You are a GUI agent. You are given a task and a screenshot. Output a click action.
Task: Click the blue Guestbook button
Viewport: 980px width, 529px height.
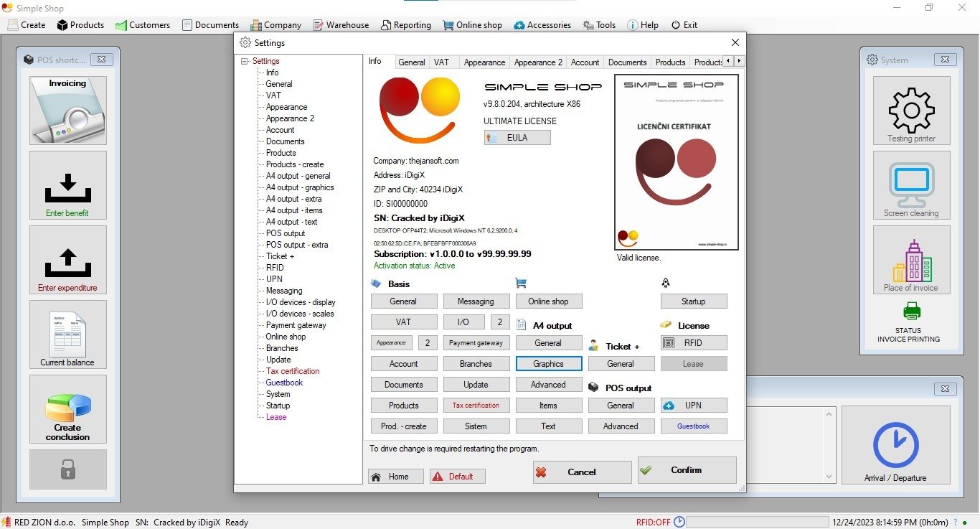694,426
